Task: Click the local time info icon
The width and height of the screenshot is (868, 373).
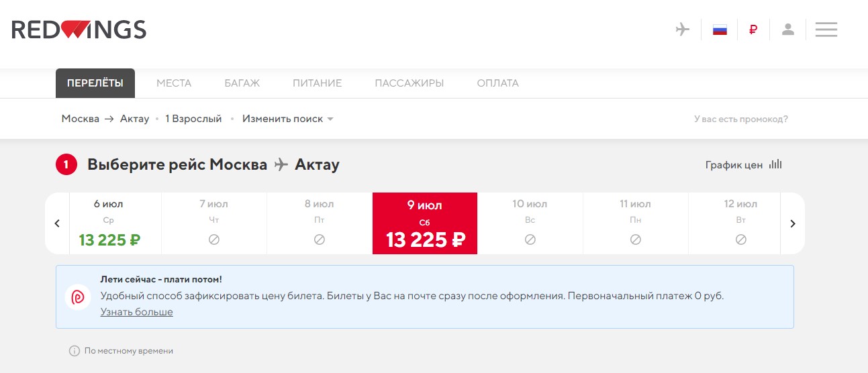Action: pyautogui.click(x=75, y=351)
